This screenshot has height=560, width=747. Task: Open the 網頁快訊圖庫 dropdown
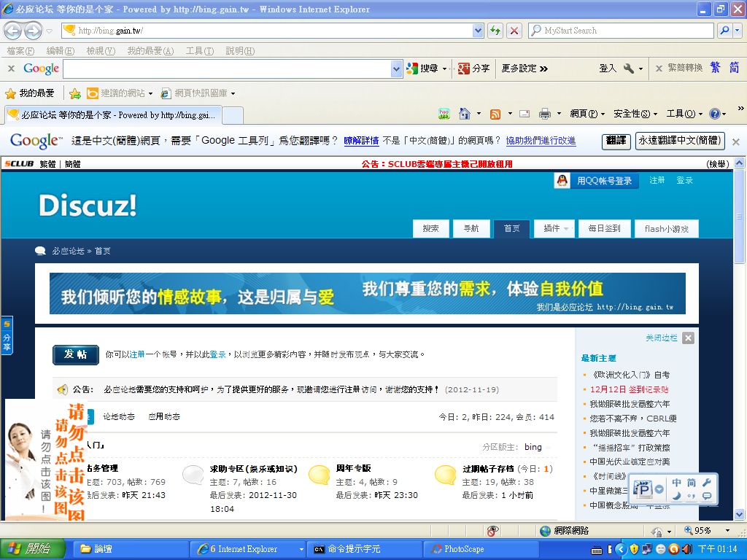(233, 94)
